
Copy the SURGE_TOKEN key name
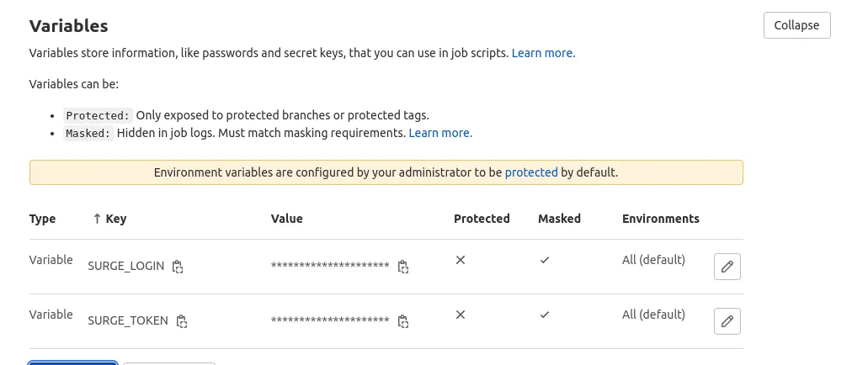[x=182, y=321]
